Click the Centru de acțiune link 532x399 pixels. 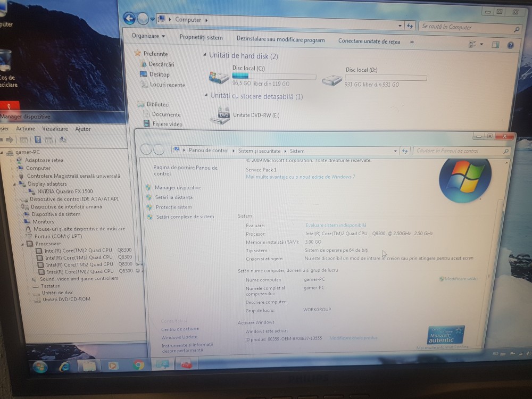180,329
